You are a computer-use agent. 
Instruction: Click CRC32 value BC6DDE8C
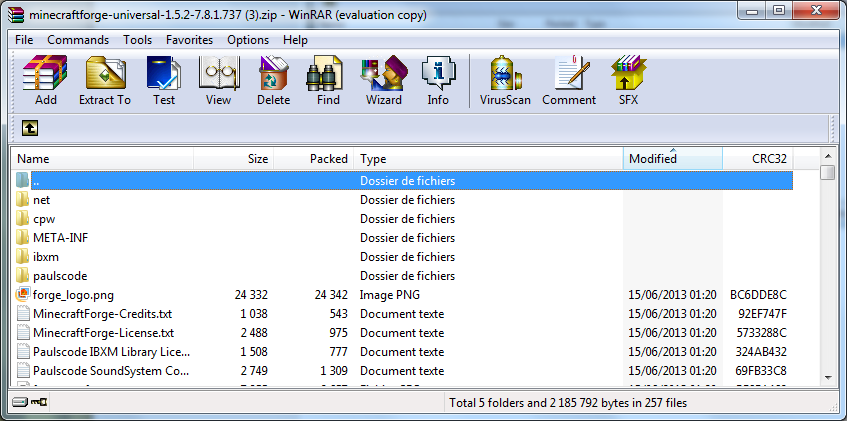click(758, 295)
